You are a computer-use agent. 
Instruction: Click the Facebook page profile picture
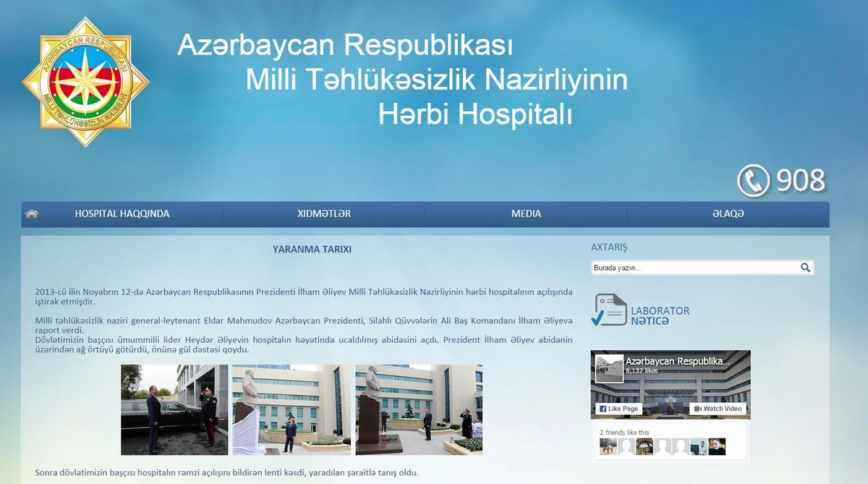pyautogui.click(x=609, y=368)
